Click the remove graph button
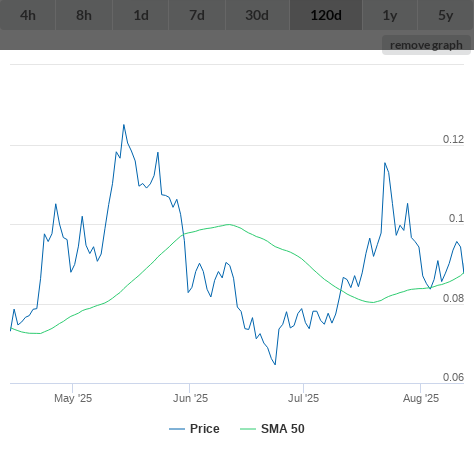Screen dimensions: 474x455 pyautogui.click(x=426, y=45)
